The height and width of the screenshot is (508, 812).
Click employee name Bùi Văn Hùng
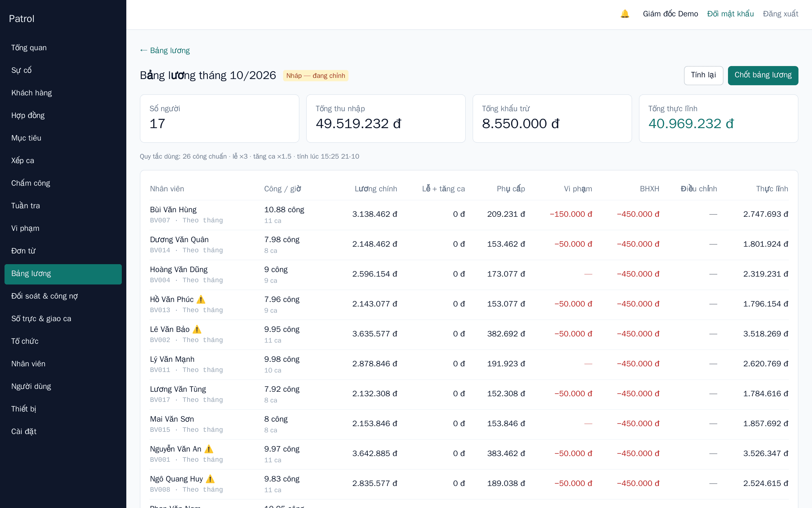173,210
